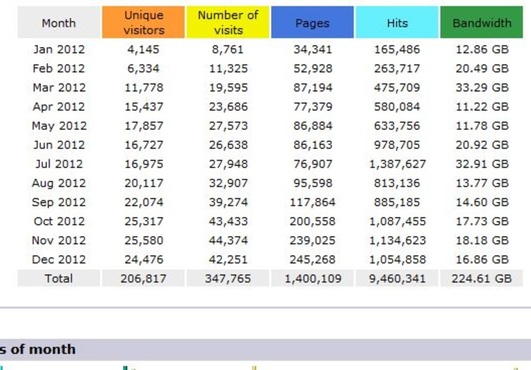The width and height of the screenshot is (531, 370).
Task: Select the Oct 2012 row label
Action: [59, 221]
